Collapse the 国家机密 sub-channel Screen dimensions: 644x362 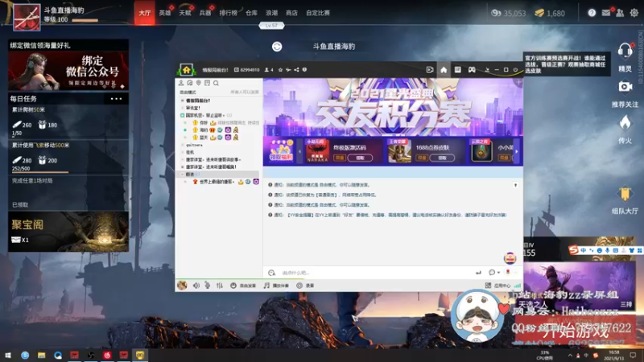point(183,115)
